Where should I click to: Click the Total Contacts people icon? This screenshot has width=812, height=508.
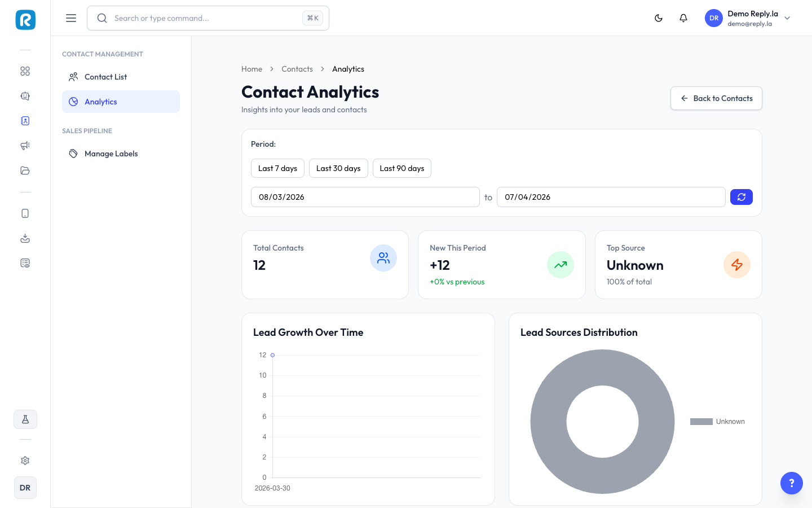[x=383, y=258]
